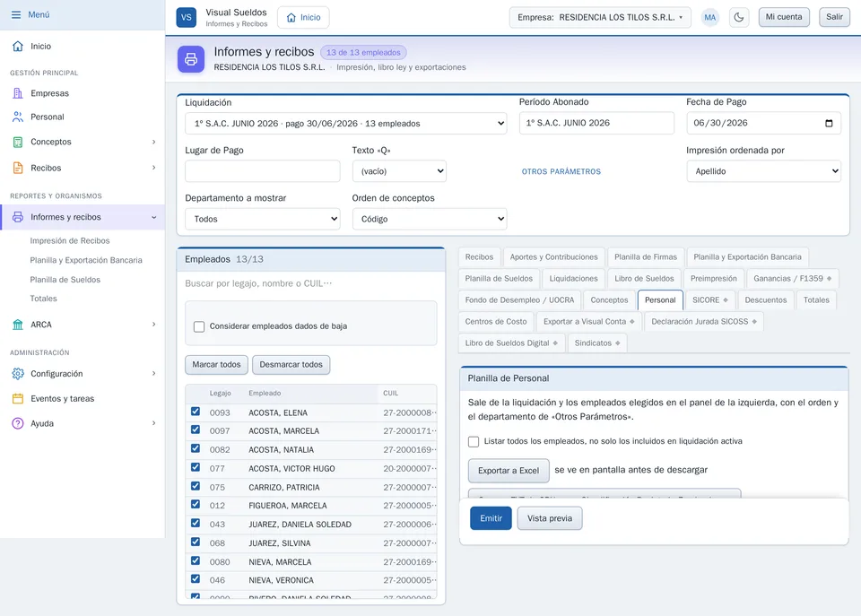Click the Eventos y tareas calendar icon
Image resolution: width=861 pixels, height=616 pixels.
click(x=18, y=399)
